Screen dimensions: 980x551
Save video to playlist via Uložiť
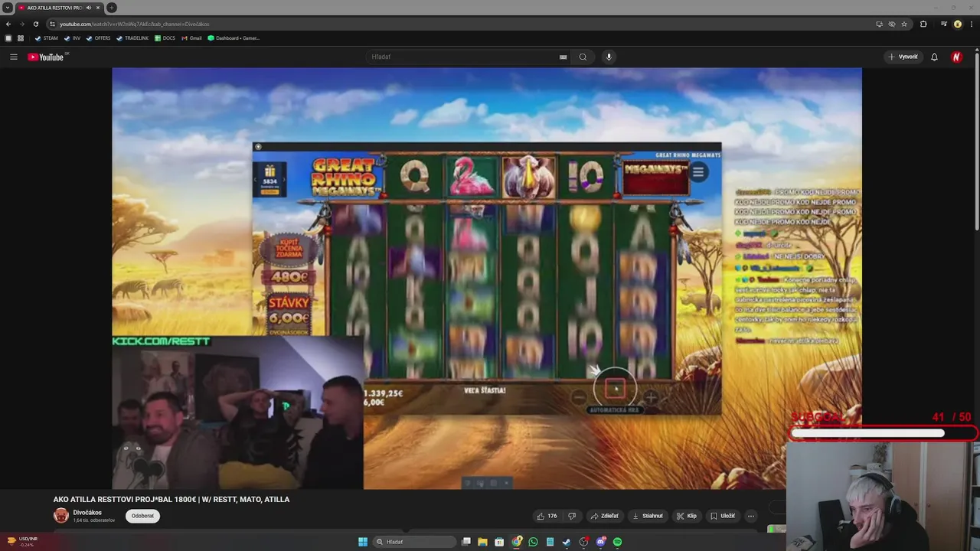722,516
